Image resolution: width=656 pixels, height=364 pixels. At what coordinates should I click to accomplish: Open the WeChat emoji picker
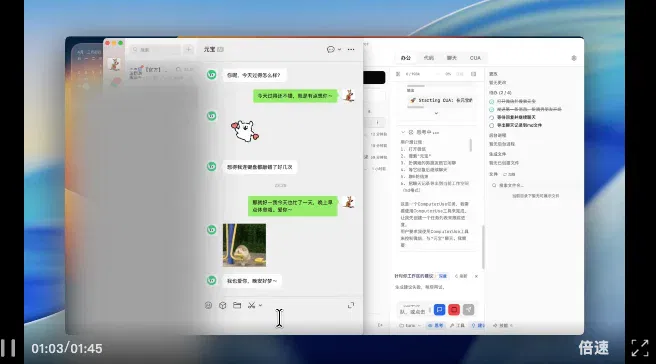pyautogui.click(x=208, y=305)
